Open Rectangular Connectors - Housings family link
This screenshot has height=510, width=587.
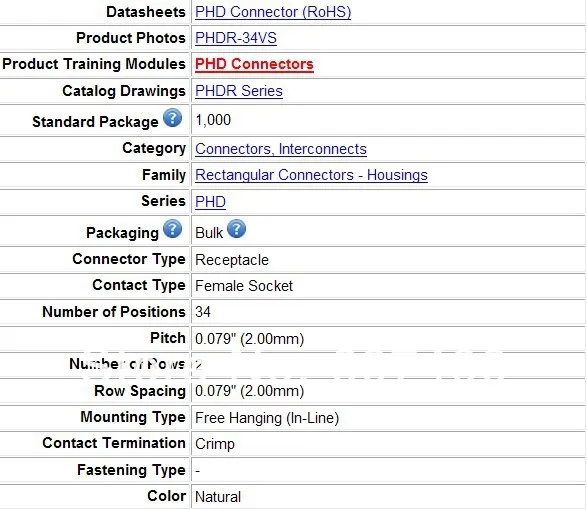[311, 175]
